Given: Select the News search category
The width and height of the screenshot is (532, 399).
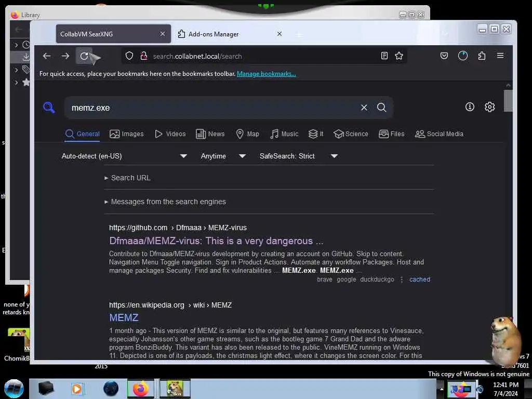Looking at the screenshot, I should [210, 134].
